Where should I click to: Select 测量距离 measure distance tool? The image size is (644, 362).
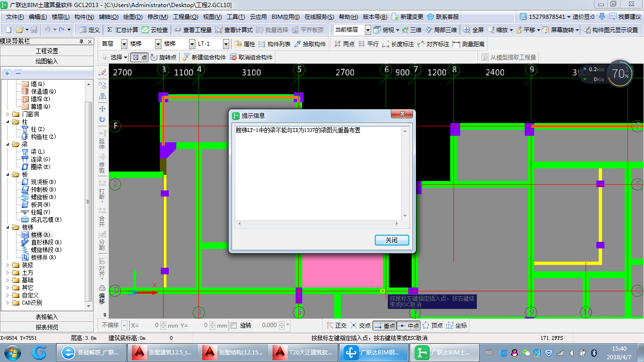[469, 44]
